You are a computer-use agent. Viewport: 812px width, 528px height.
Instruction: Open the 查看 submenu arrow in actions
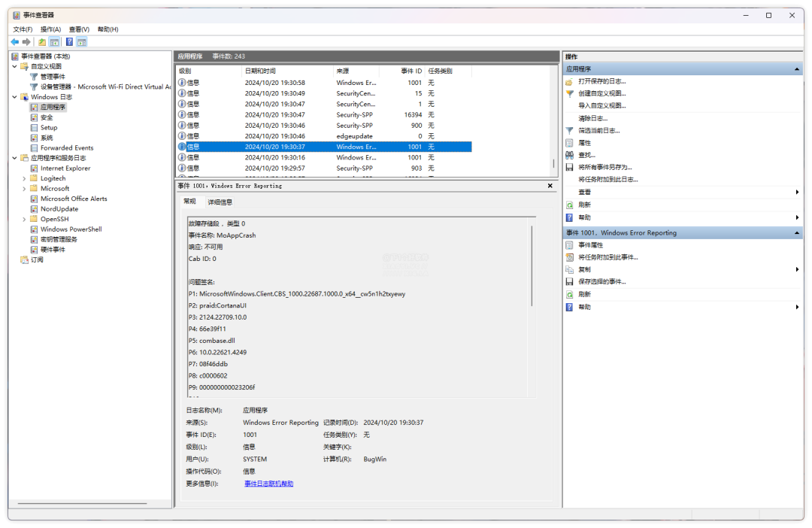click(x=797, y=193)
